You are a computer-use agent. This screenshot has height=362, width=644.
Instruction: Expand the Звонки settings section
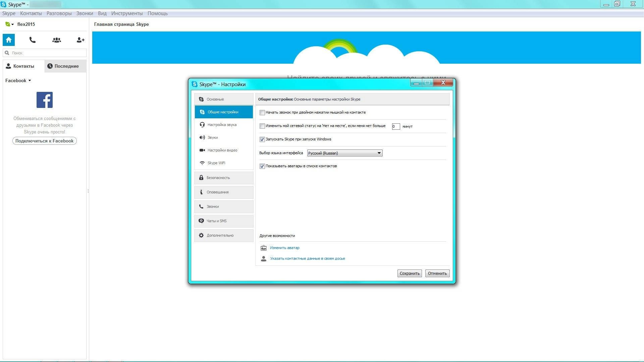224,206
